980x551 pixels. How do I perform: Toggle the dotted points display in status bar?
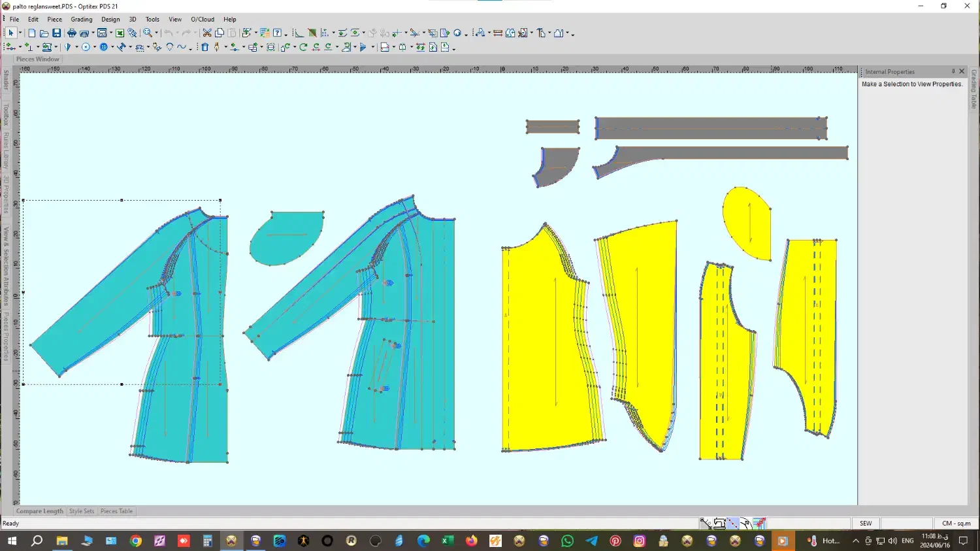click(x=732, y=523)
